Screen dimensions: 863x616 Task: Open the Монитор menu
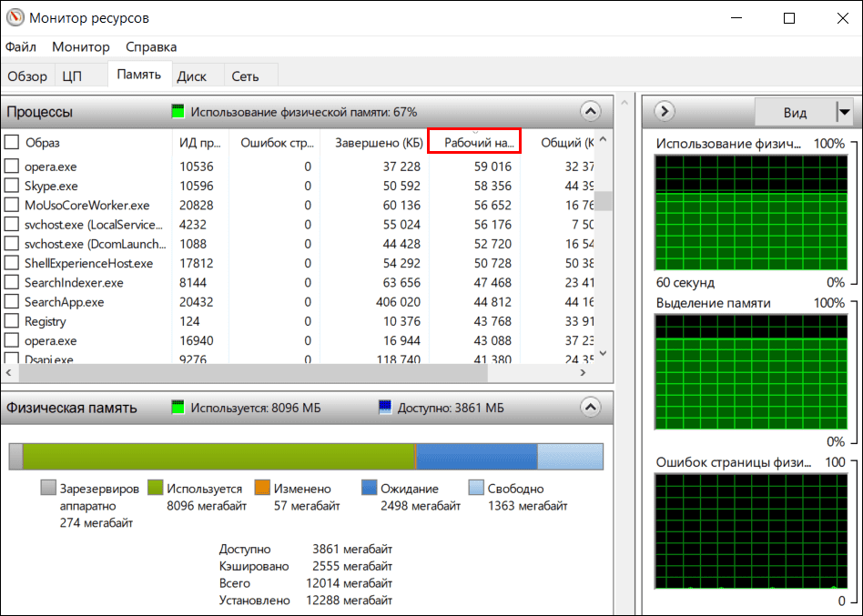81,46
